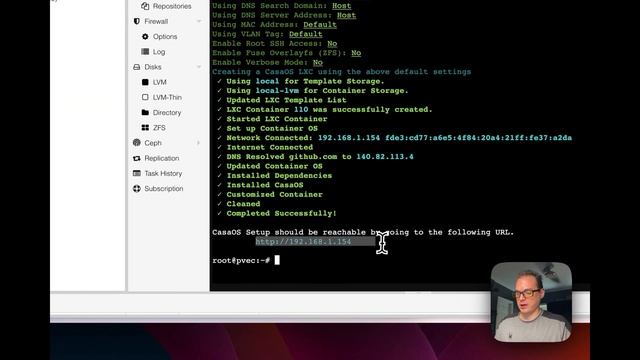The width and height of the screenshot is (640, 360).
Task: Click the webcam video thumbnail overlay
Action: coord(531,302)
